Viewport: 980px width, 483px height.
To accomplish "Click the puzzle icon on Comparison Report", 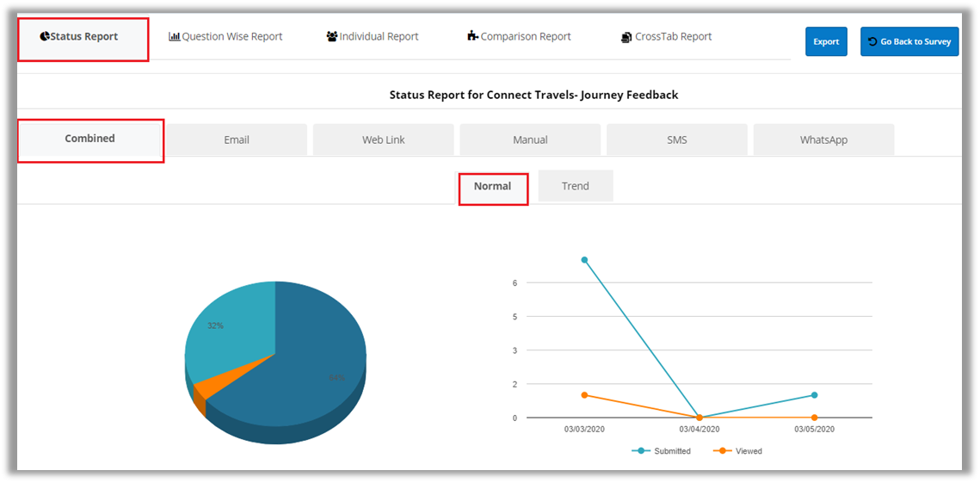I will coord(472,36).
